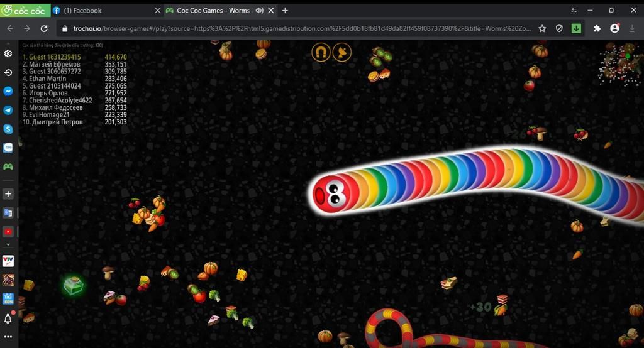Open the VTV Go sidebar shortcut
644x348 pixels.
(x=8, y=261)
